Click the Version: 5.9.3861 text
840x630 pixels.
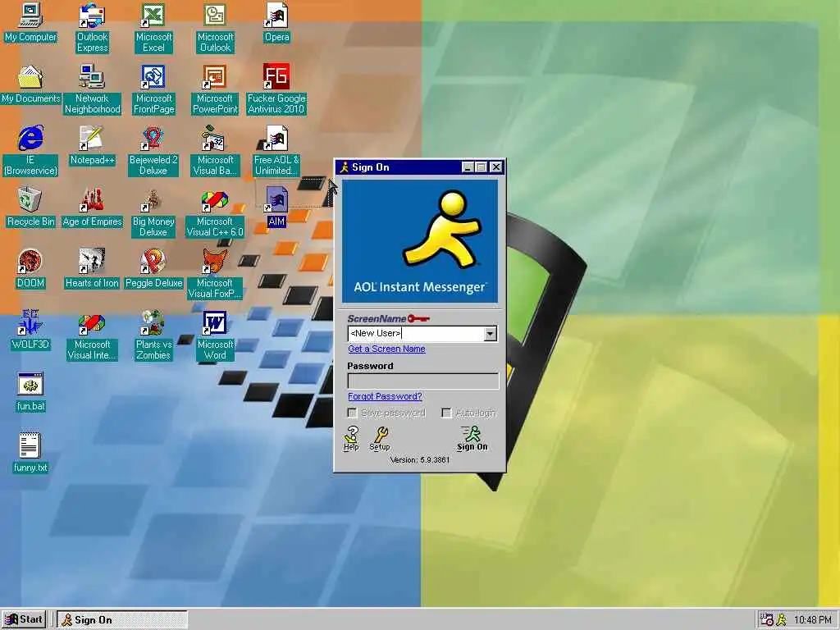(420, 459)
